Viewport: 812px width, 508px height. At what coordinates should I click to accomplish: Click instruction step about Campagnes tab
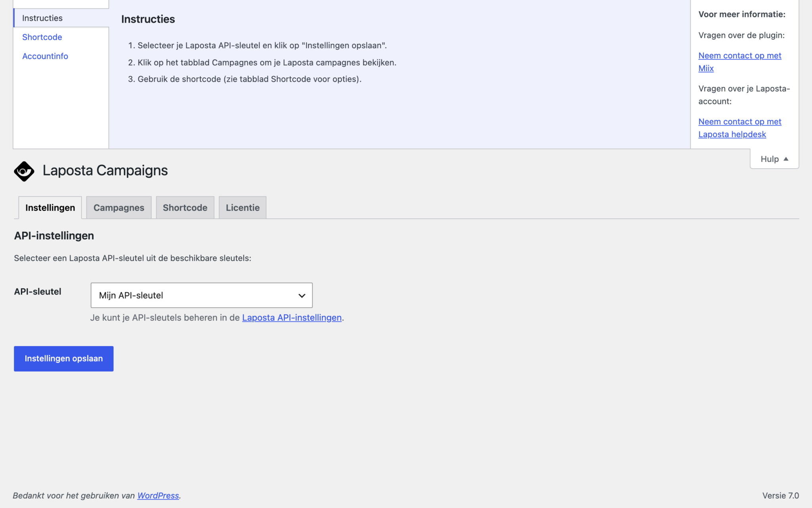tap(267, 62)
